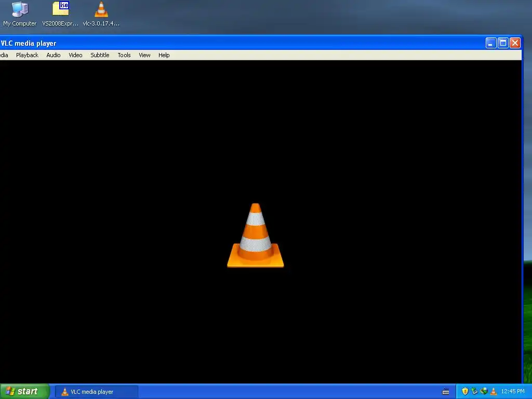Click the on-screen keyboard icon on taskbar

[446, 392]
